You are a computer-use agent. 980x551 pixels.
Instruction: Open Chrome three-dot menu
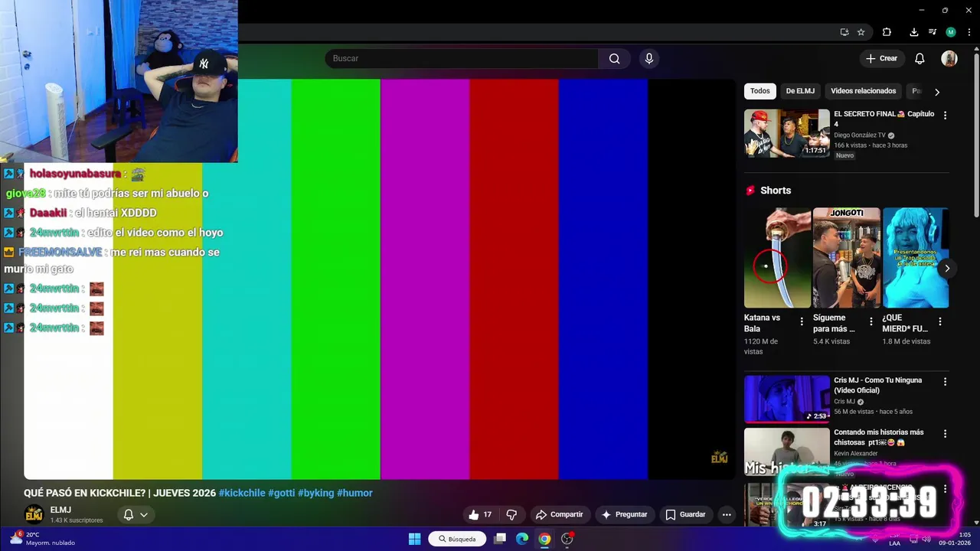(969, 32)
